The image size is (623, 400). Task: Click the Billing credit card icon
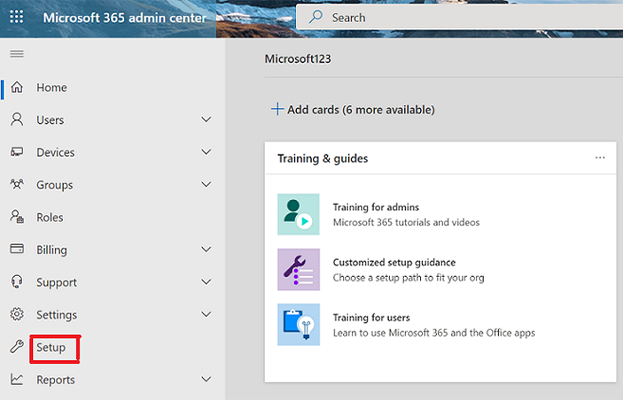pos(17,249)
